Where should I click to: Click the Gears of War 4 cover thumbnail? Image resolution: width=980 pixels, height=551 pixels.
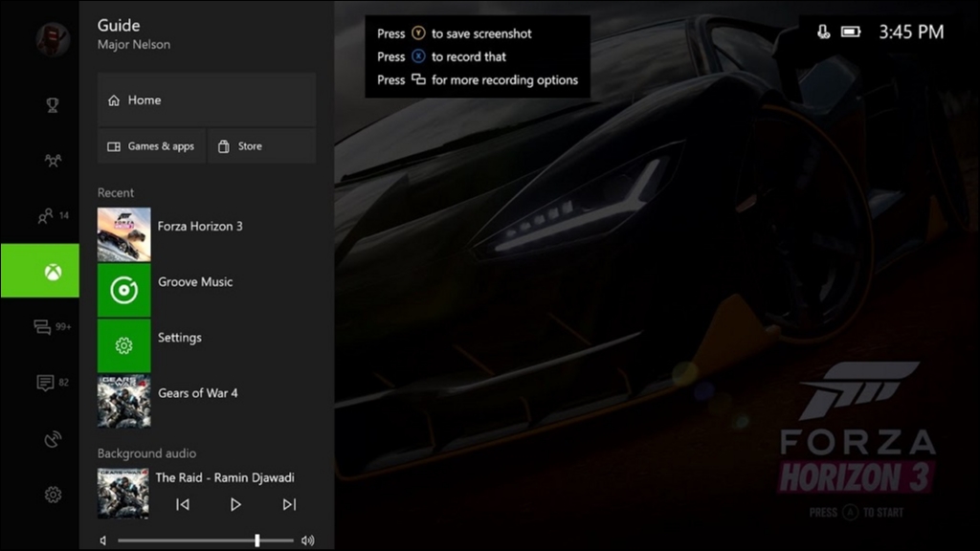[x=123, y=401]
